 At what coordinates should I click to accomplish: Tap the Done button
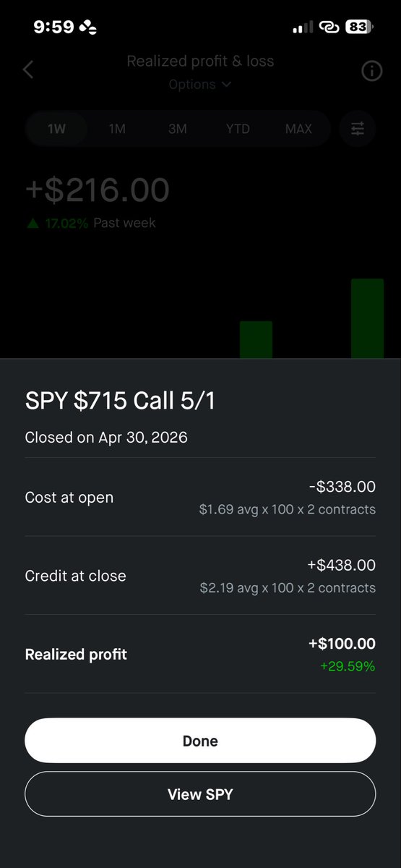200,741
